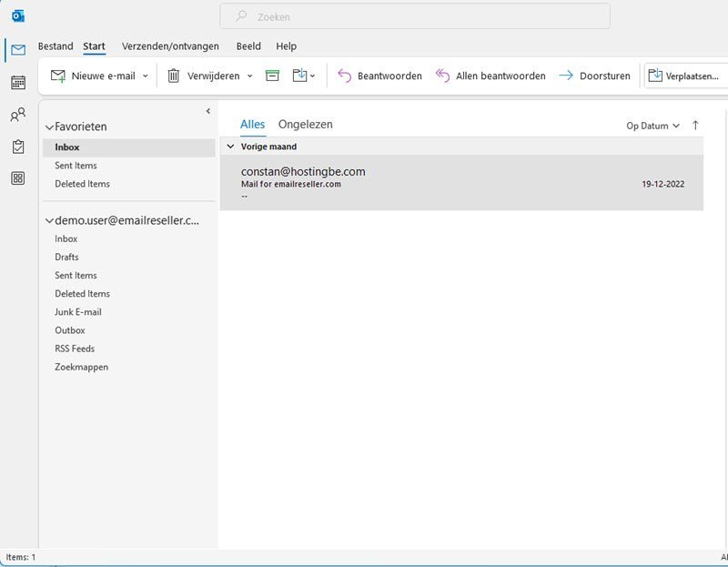Click the Nieuwe e-mail button label
The height and width of the screenshot is (567, 728).
[104, 76]
